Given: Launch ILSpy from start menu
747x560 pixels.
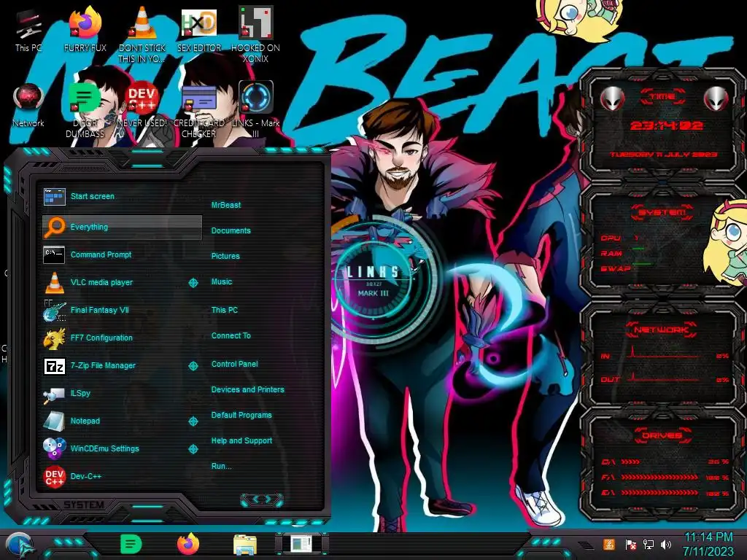Looking at the screenshot, I should pos(122,393).
